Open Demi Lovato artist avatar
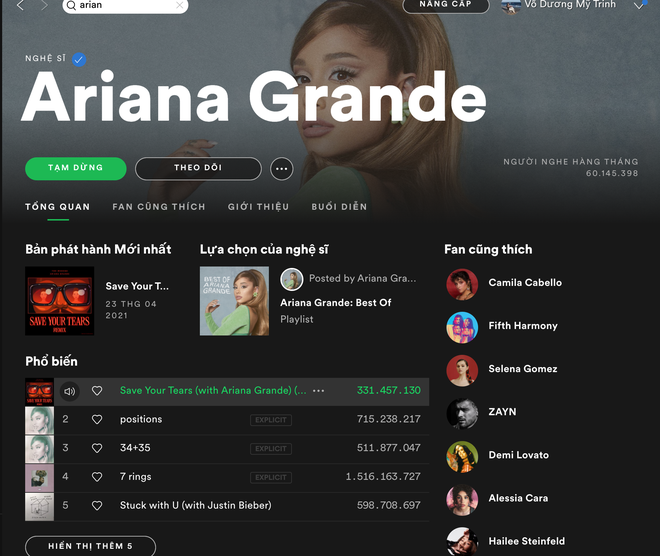 462,457
